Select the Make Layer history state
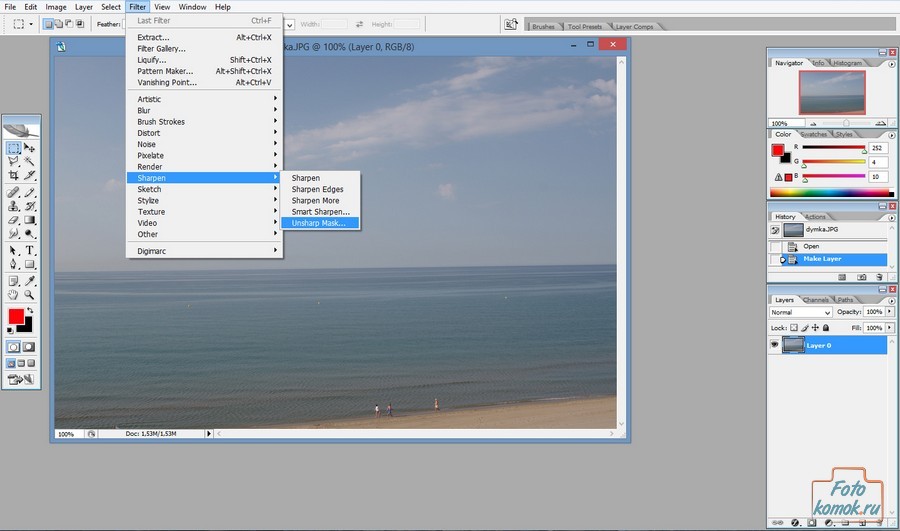 tap(823, 259)
